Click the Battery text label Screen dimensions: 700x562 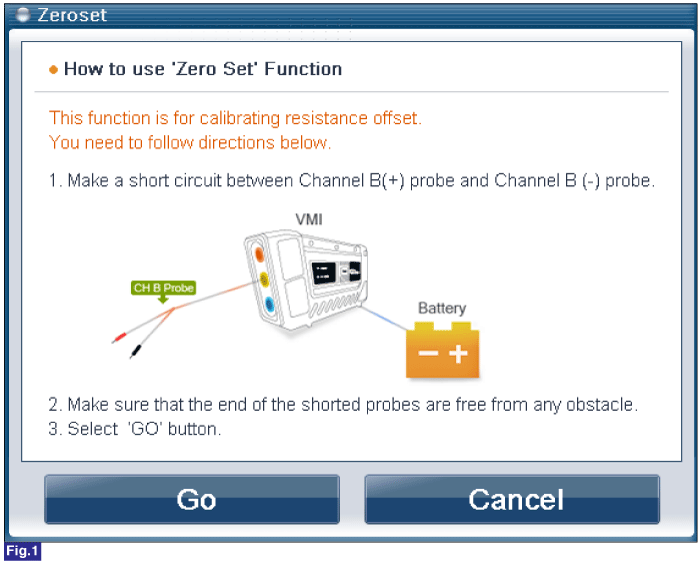tap(442, 308)
